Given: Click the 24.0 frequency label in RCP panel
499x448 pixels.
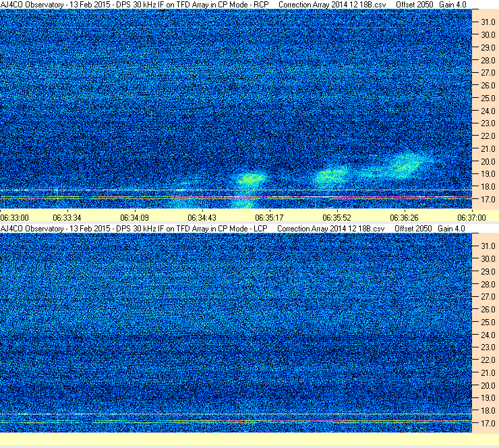Looking at the screenshot, I should [488, 111].
